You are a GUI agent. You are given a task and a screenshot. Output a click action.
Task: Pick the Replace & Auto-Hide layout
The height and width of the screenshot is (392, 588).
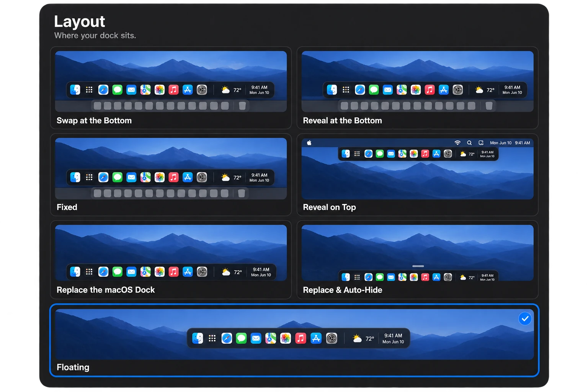coord(417,260)
